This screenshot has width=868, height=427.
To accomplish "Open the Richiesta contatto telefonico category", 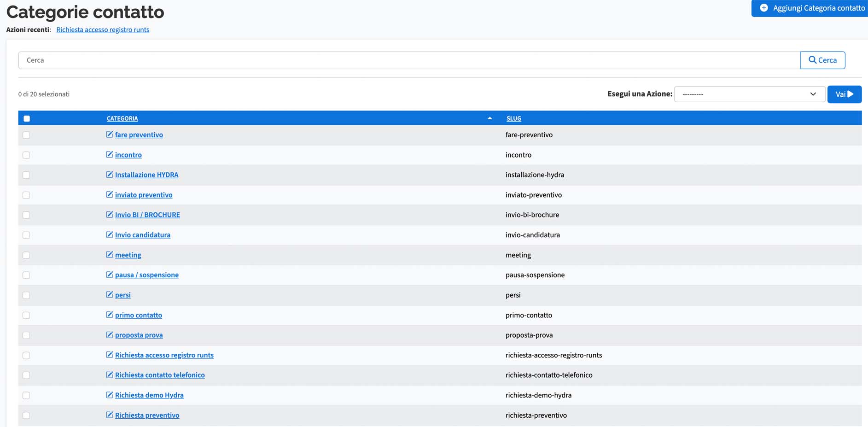I will (160, 375).
